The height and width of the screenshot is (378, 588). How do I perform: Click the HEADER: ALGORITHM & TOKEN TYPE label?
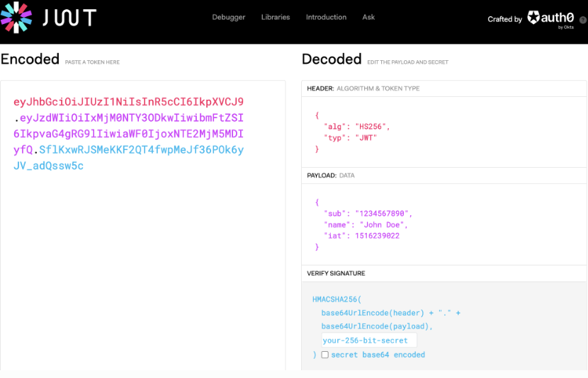[363, 88]
